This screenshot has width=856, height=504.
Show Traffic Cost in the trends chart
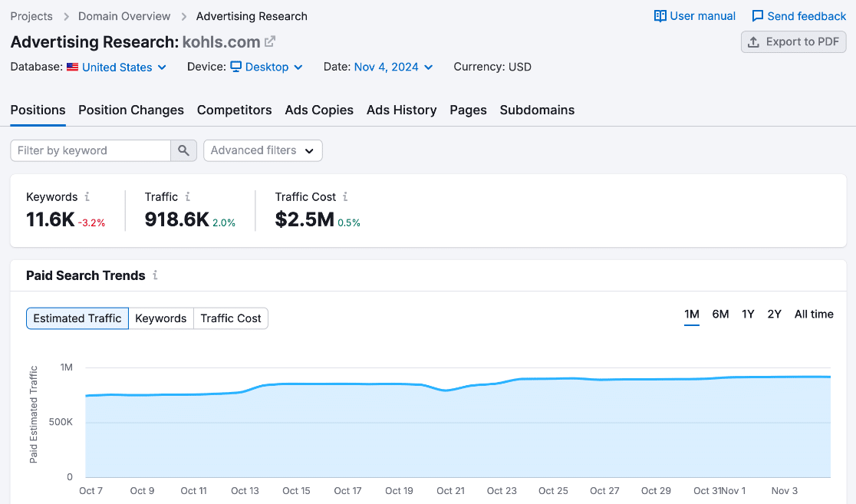coord(230,318)
